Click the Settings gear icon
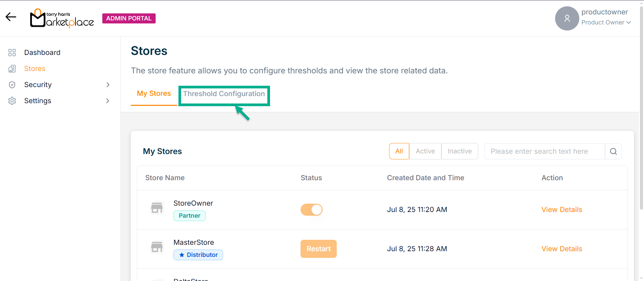This screenshot has height=281, width=644. click(12, 101)
